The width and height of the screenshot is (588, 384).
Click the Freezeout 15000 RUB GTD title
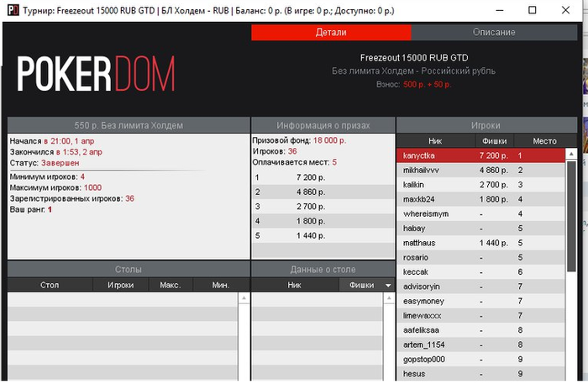(414, 58)
